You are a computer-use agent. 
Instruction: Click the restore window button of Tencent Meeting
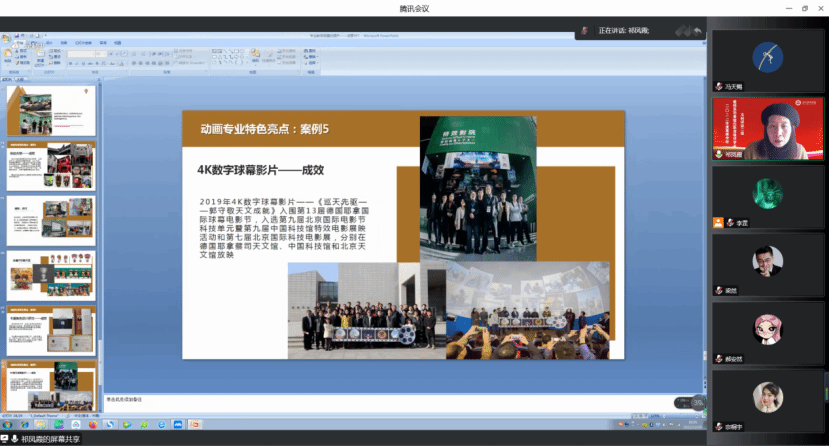click(804, 8)
